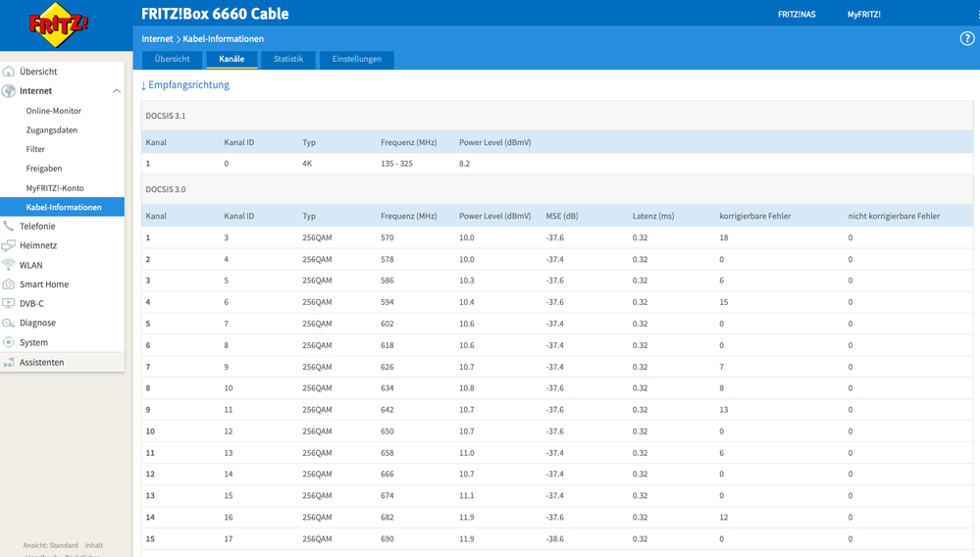Click the frequency 690 cell
The height and width of the screenshot is (557, 980).
coord(387,539)
